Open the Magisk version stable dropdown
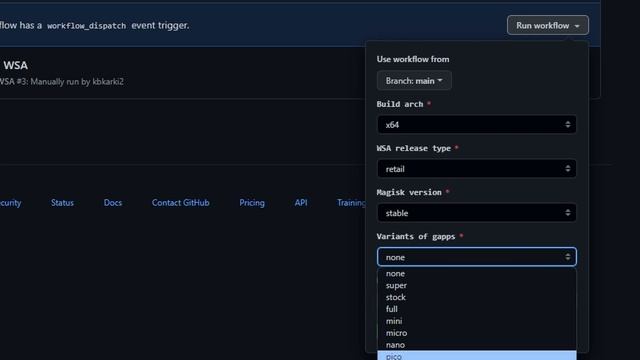640x360 pixels. click(x=477, y=213)
